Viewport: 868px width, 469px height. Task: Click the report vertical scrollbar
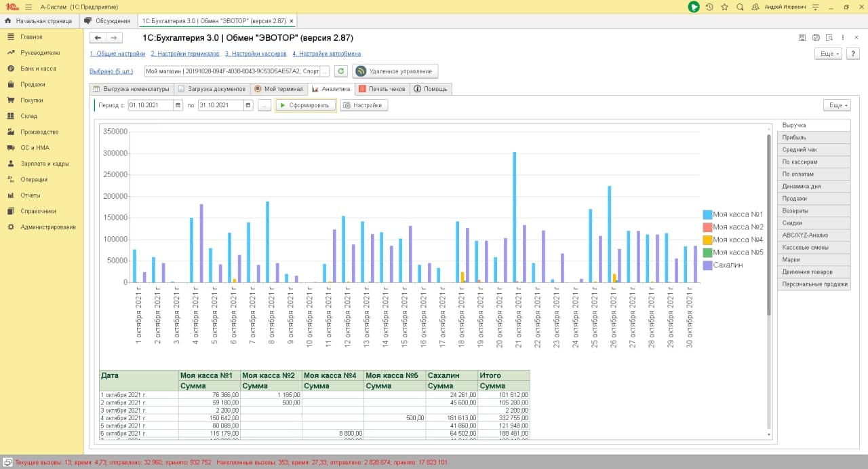(x=769, y=224)
